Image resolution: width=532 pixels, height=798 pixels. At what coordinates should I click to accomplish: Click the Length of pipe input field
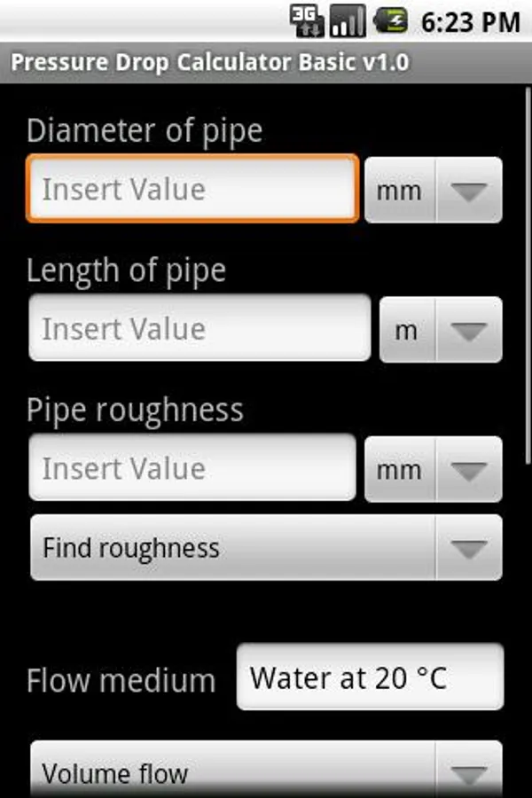[x=199, y=329]
